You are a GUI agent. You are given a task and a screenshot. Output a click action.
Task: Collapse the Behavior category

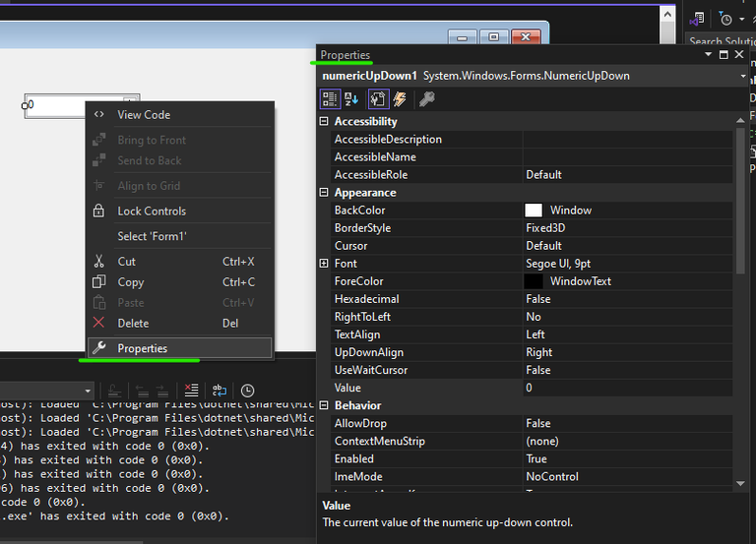point(324,405)
